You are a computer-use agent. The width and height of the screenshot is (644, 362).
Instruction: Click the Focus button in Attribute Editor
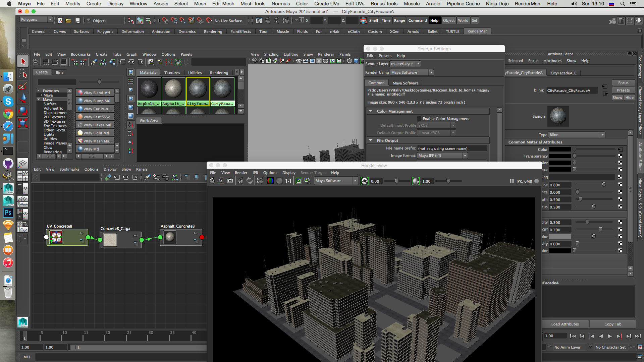623,83
